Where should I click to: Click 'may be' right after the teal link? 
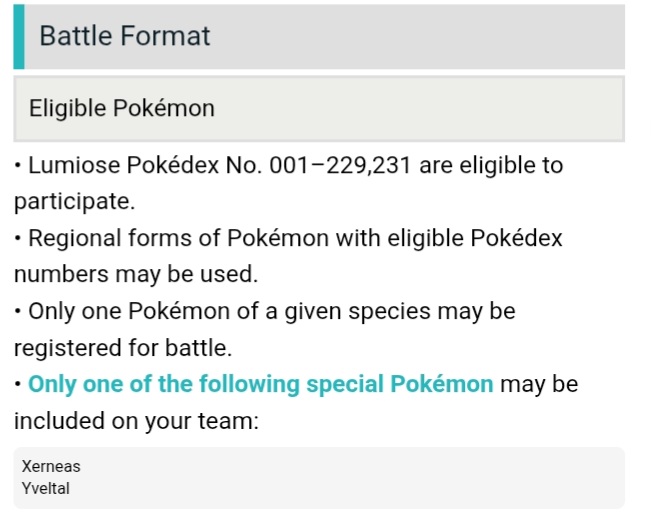539,384
